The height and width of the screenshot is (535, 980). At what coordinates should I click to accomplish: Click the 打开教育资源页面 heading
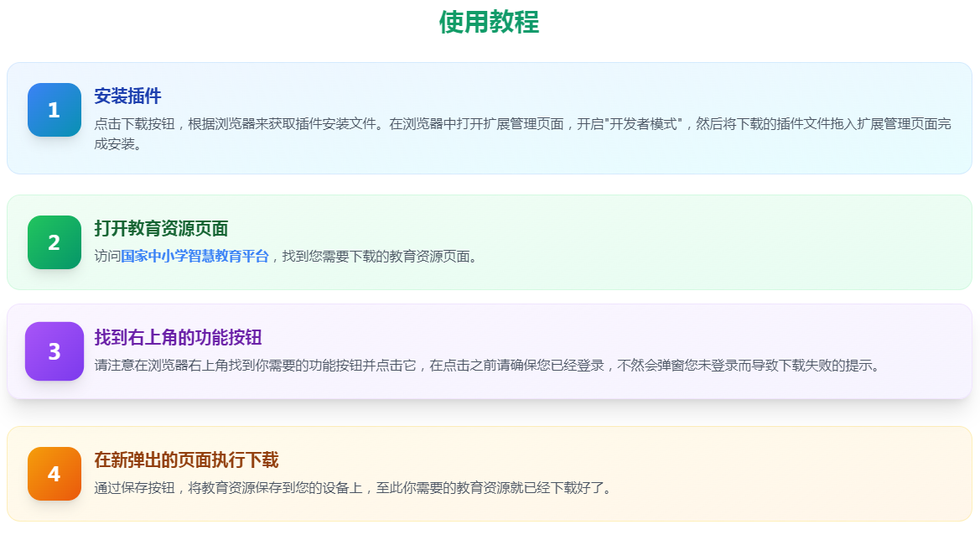click(161, 229)
